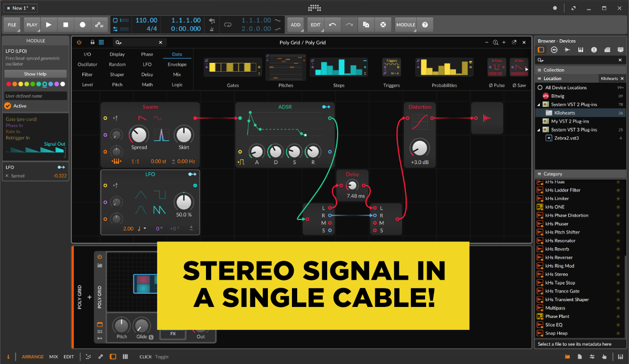
Task: Select the Oscillator module category
Action: pos(88,64)
